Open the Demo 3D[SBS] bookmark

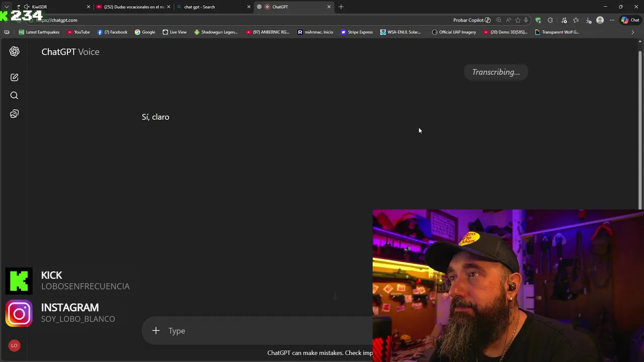[x=506, y=32]
